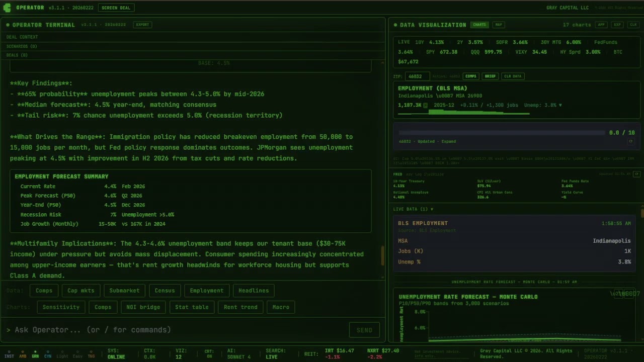Screen dimensions: 644x362
Task: Click the BRIEF button
Action: click(x=490, y=76)
